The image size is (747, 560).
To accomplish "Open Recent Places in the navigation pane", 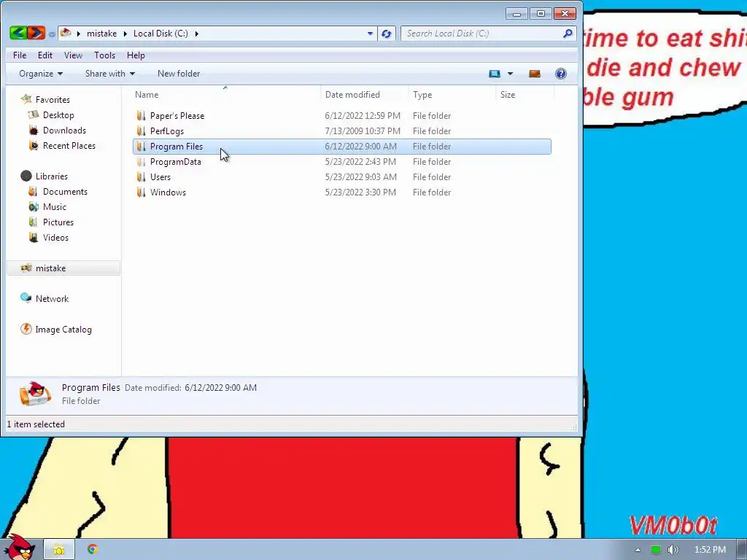I will coord(69,146).
